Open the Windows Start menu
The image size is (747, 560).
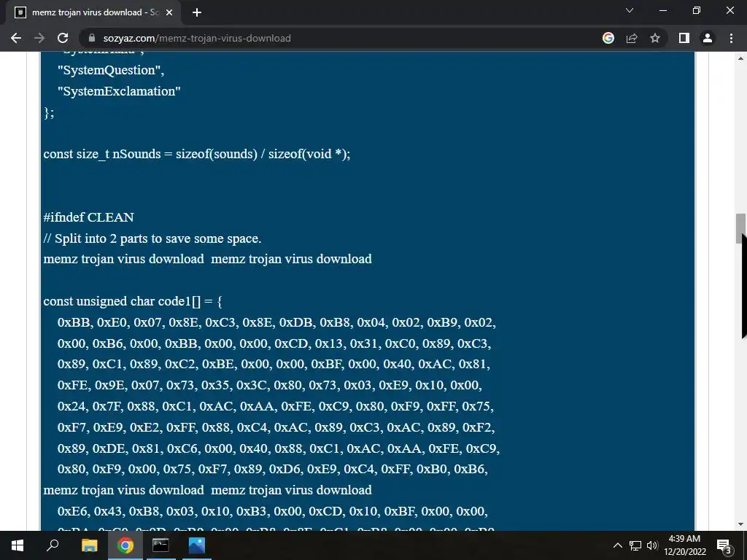[18, 545]
